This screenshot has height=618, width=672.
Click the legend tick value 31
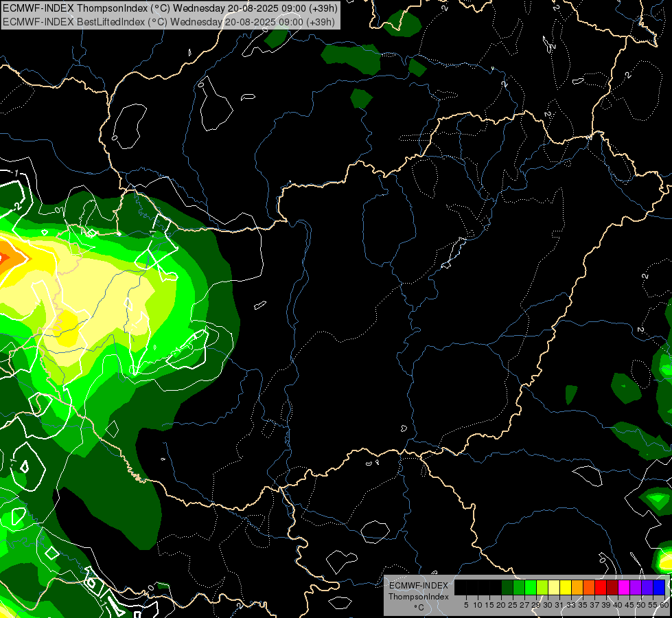(559, 605)
